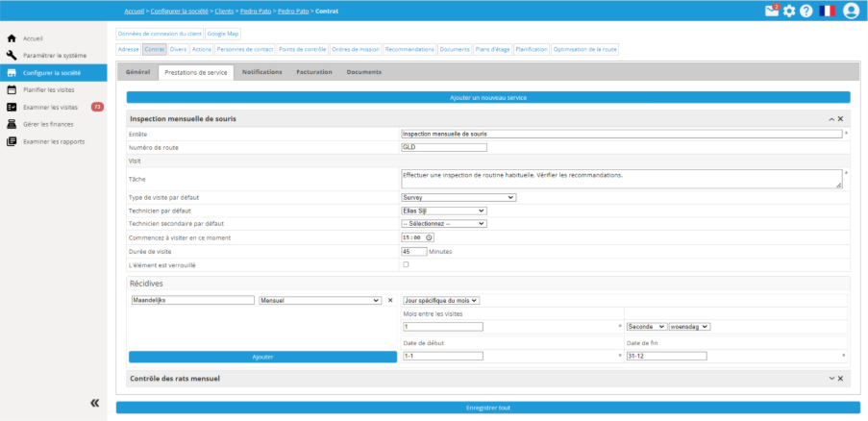
Task: Open the Personnes de contact tab
Action: coord(245,49)
